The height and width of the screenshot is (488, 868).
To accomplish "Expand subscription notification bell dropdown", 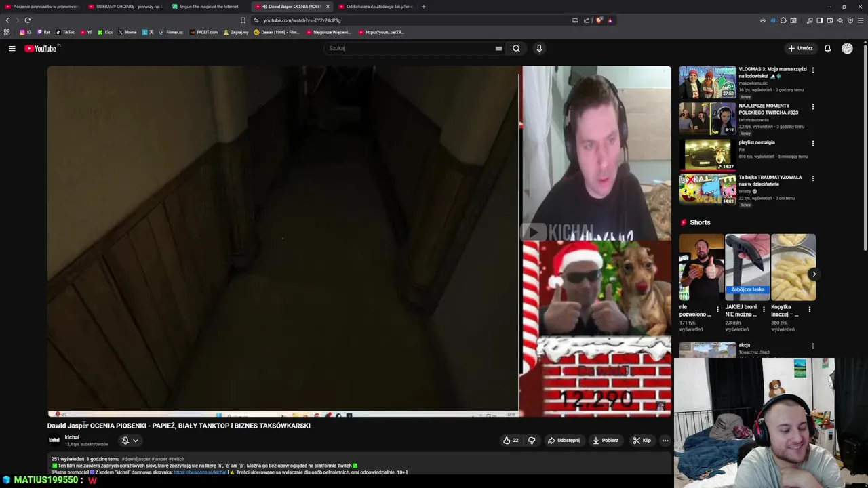I will [130, 441].
